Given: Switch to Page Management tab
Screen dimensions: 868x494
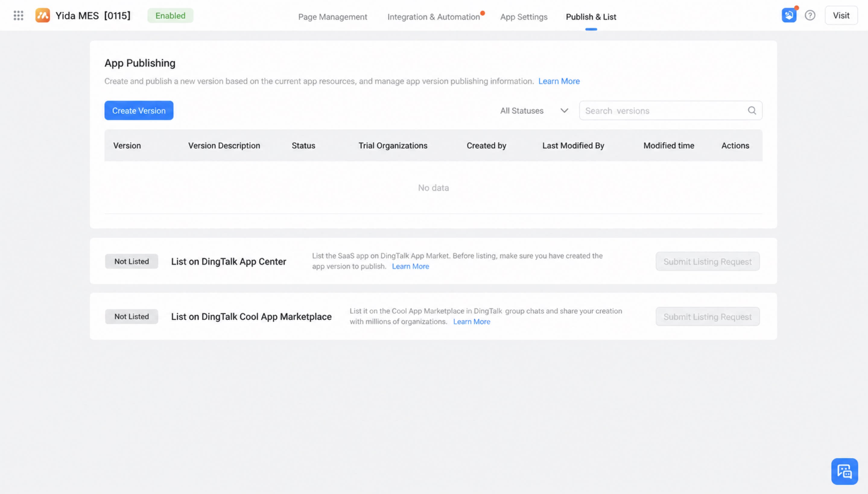Looking at the screenshot, I should coord(332,17).
